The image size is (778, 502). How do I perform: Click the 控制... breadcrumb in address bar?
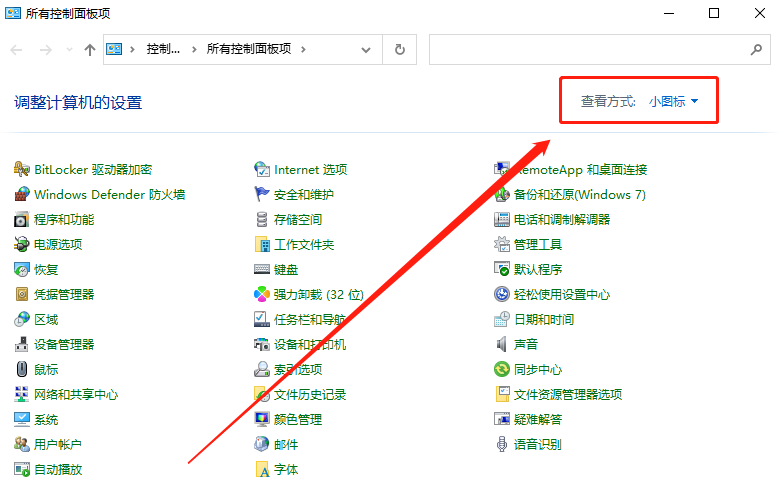tap(163, 49)
